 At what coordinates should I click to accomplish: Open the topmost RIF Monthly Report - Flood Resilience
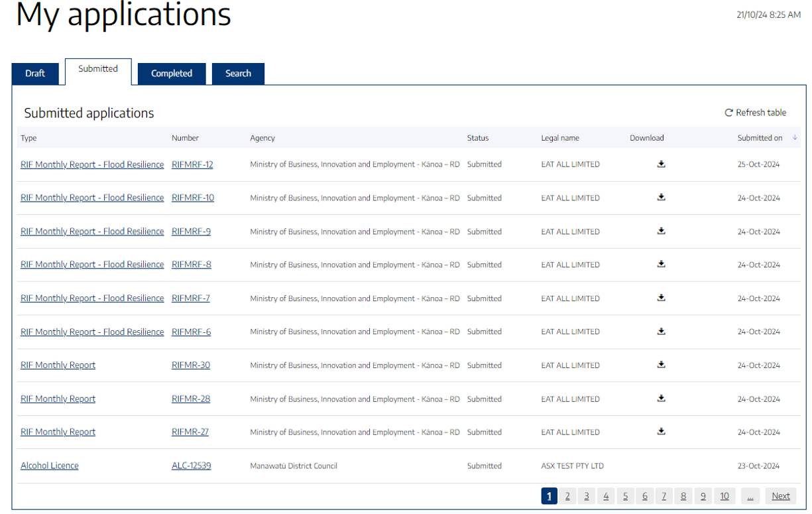point(92,164)
